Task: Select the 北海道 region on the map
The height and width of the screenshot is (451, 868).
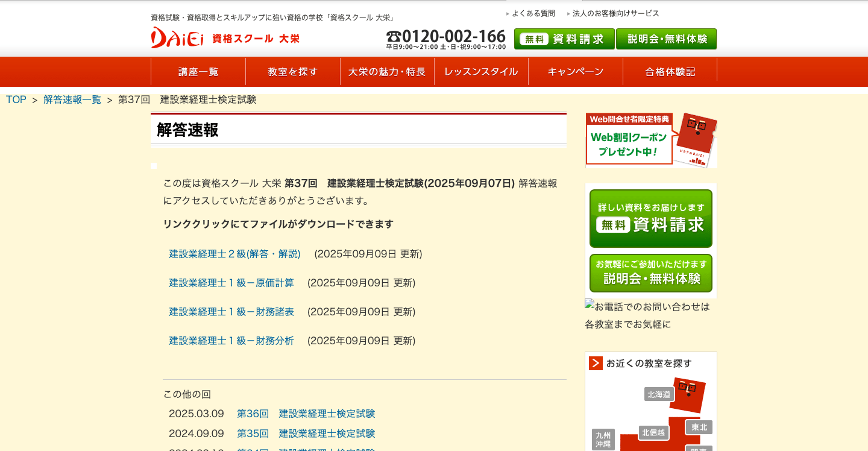Action: (x=658, y=394)
